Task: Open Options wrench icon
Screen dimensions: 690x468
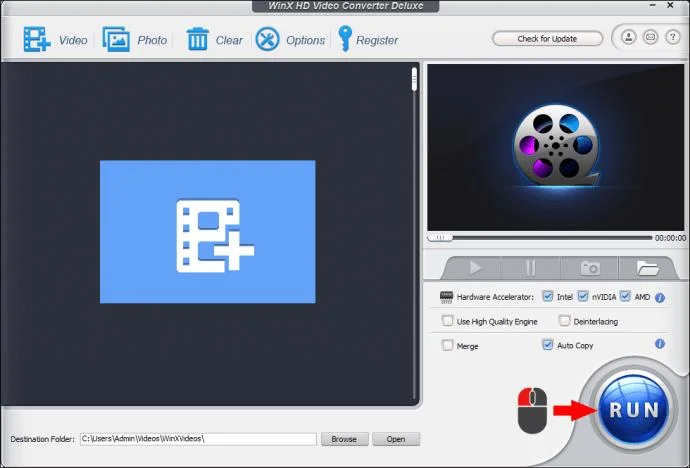Action: pyautogui.click(x=267, y=39)
